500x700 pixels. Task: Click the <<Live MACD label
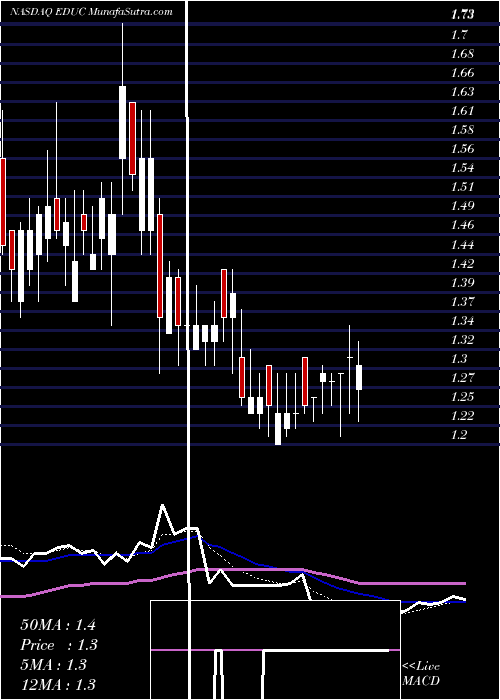[x=421, y=673]
